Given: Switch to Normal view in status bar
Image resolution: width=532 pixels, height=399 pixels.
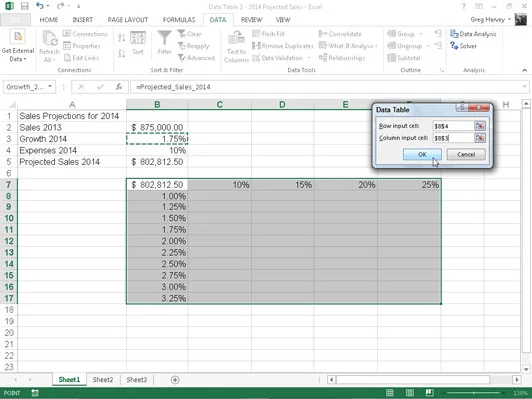Looking at the screenshot, I should [x=390, y=393].
